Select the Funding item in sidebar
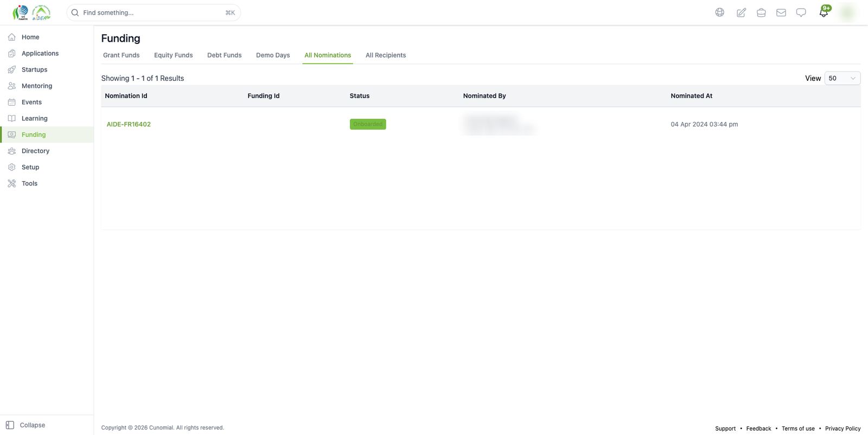This screenshot has height=435, width=868. pyautogui.click(x=47, y=135)
